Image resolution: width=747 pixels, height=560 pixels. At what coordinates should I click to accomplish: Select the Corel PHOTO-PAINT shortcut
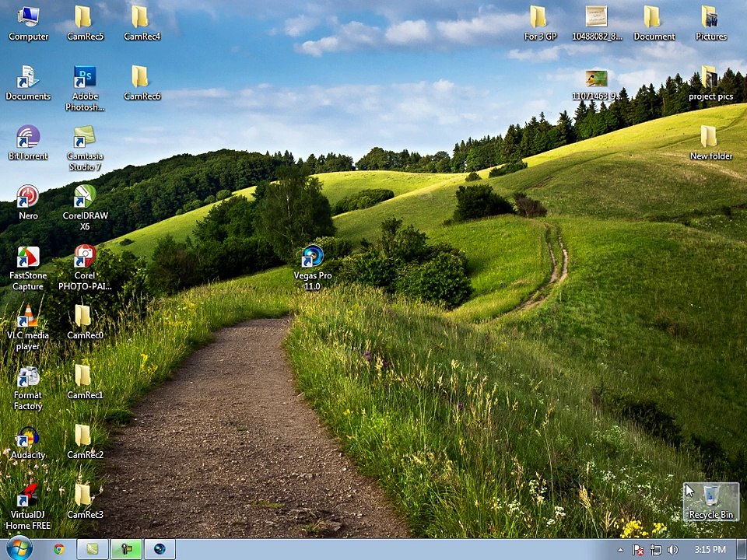[85, 268]
